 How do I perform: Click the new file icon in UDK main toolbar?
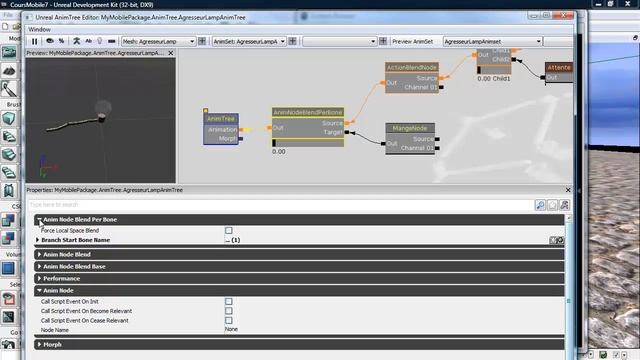5,27
